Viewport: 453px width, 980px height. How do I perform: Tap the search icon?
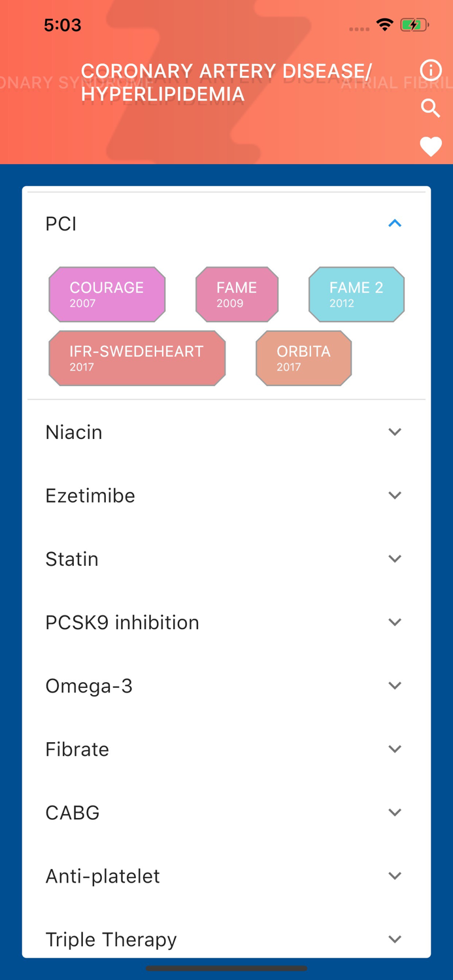[431, 108]
